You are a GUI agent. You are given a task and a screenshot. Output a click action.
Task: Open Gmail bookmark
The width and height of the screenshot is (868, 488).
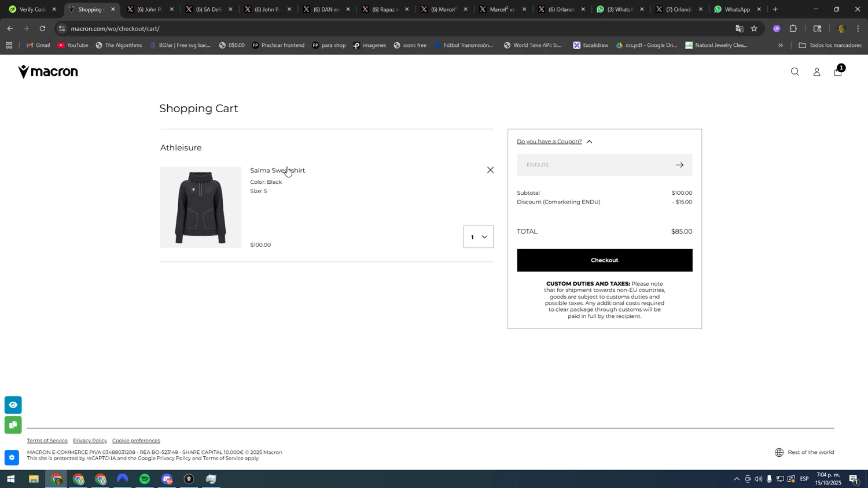pyautogui.click(x=38, y=45)
